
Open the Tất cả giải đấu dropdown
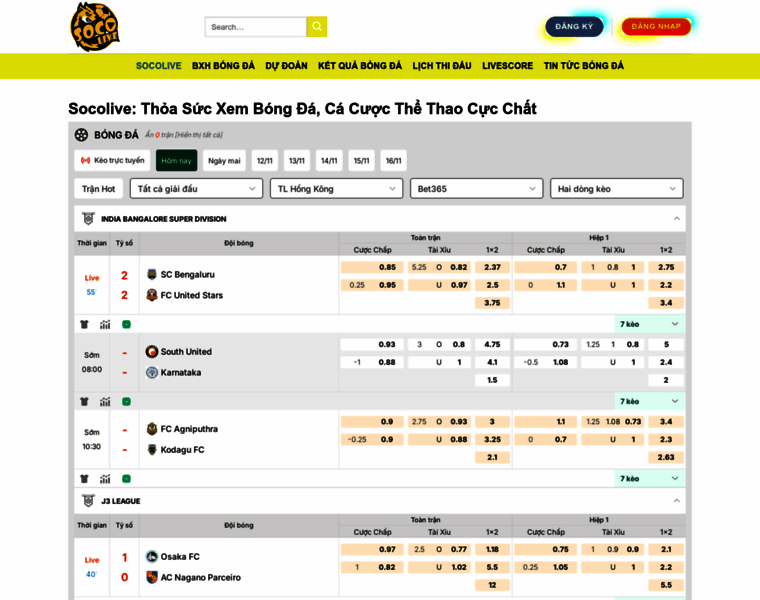[196, 189]
